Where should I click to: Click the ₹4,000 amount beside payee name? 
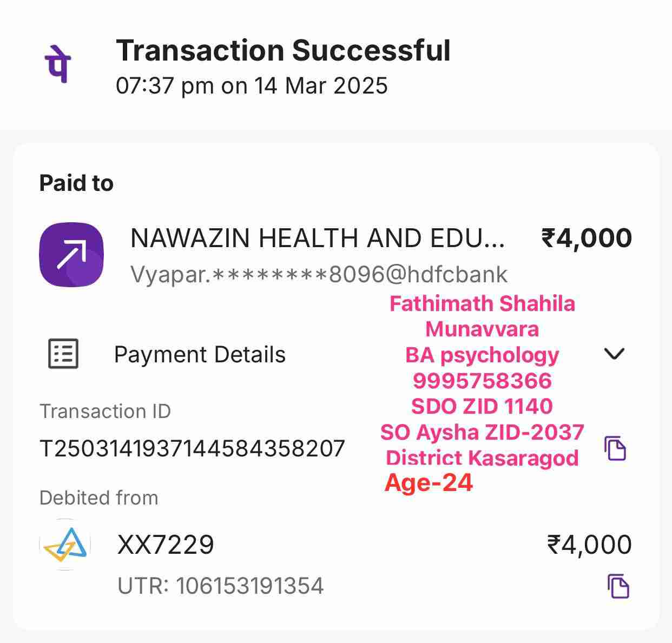coord(587,238)
